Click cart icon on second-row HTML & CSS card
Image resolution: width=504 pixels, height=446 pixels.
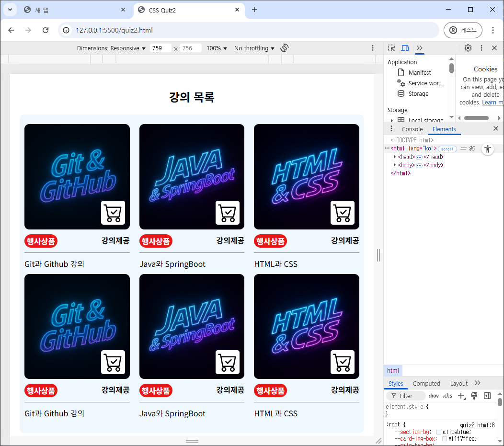tap(343, 362)
